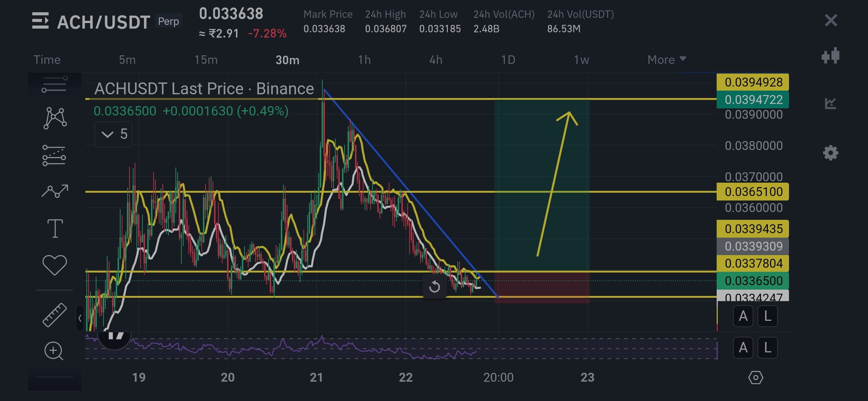This screenshot has height=401, width=868.
Task: Switch to the 5m timeframe
Action: (127, 60)
